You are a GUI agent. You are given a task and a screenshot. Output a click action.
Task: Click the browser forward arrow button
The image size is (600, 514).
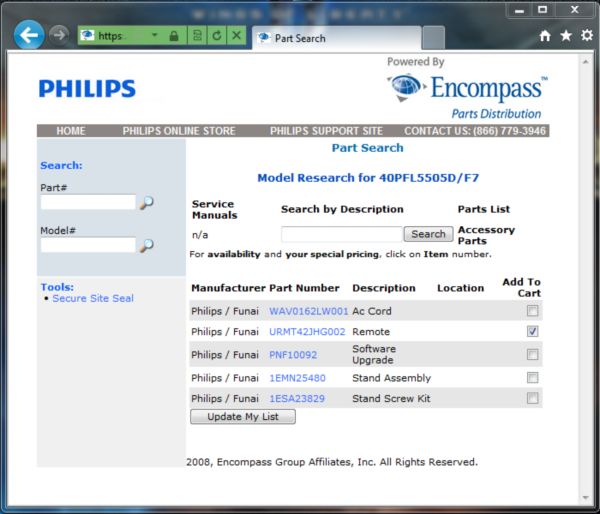pos(59,36)
